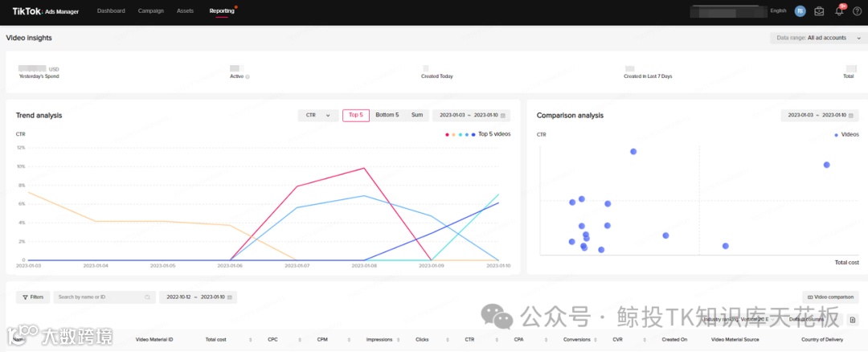Open Trend analysis date range picker
The image size is (868, 352).
[x=471, y=115]
